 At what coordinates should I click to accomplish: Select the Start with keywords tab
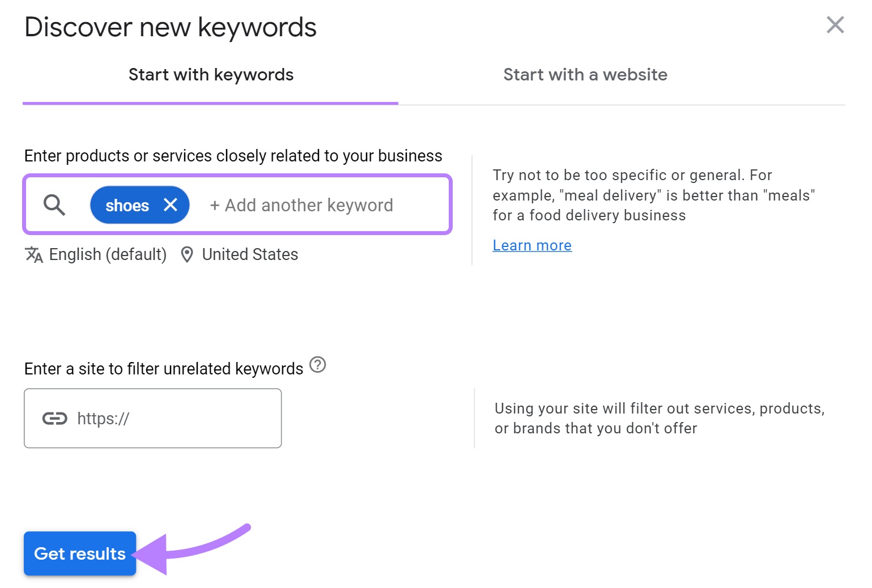point(211,74)
